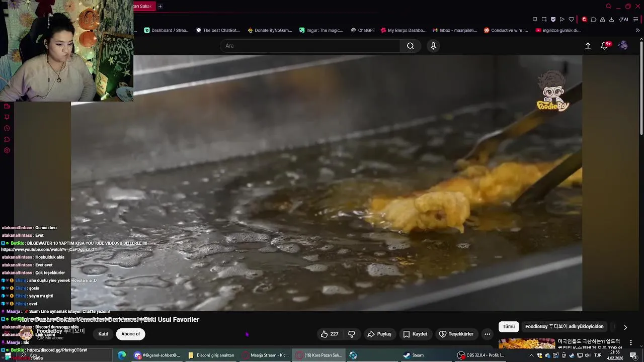Click the tab search magnifier icon
The image size is (644, 362).
coord(608,7)
